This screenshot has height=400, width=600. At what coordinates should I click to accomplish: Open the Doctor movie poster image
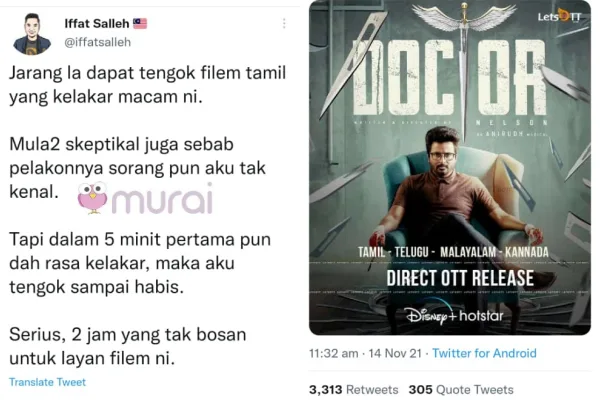450,167
